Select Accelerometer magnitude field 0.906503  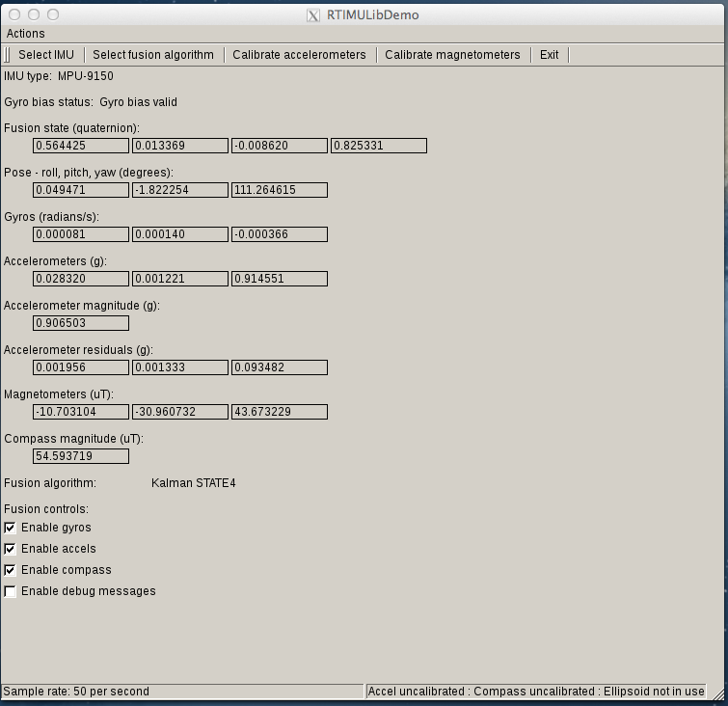(81, 323)
